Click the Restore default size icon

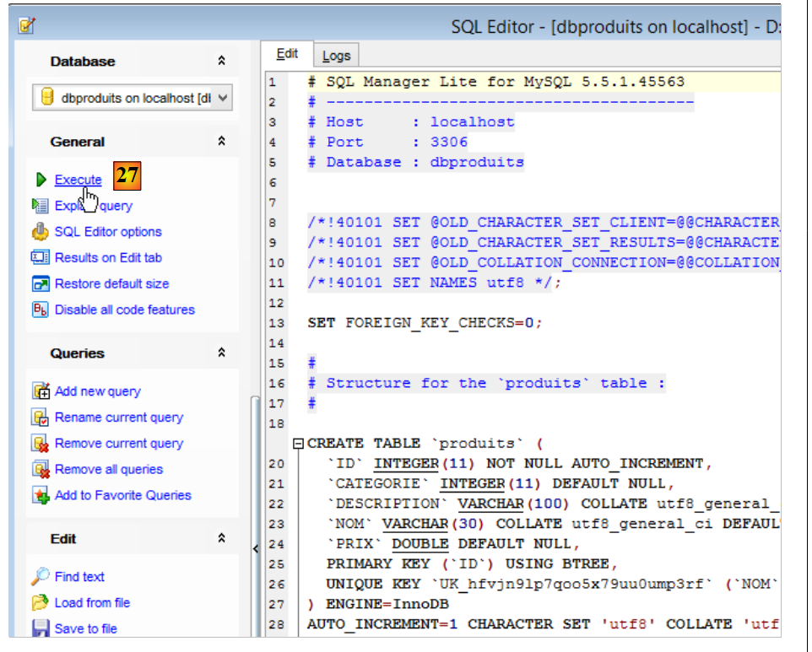(x=41, y=284)
